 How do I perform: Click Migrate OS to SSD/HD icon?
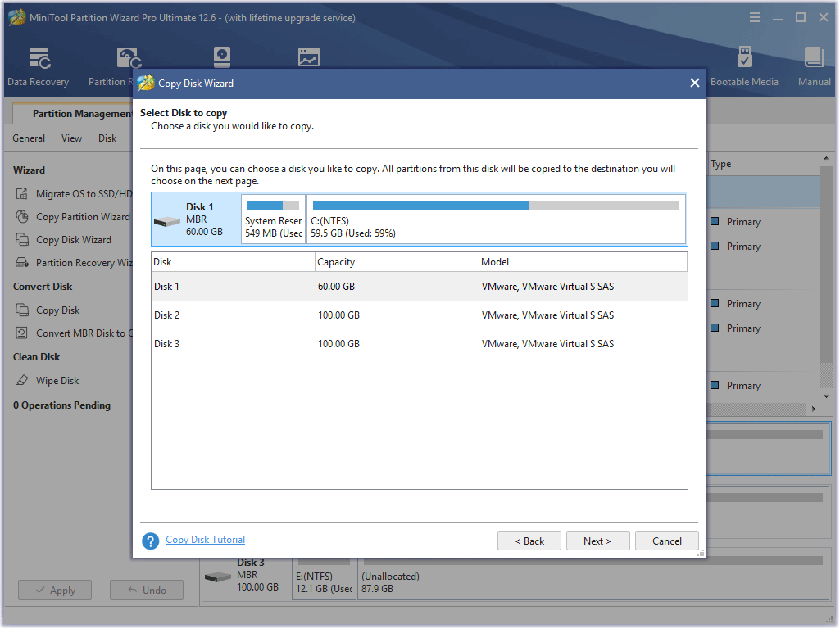[x=21, y=194]
